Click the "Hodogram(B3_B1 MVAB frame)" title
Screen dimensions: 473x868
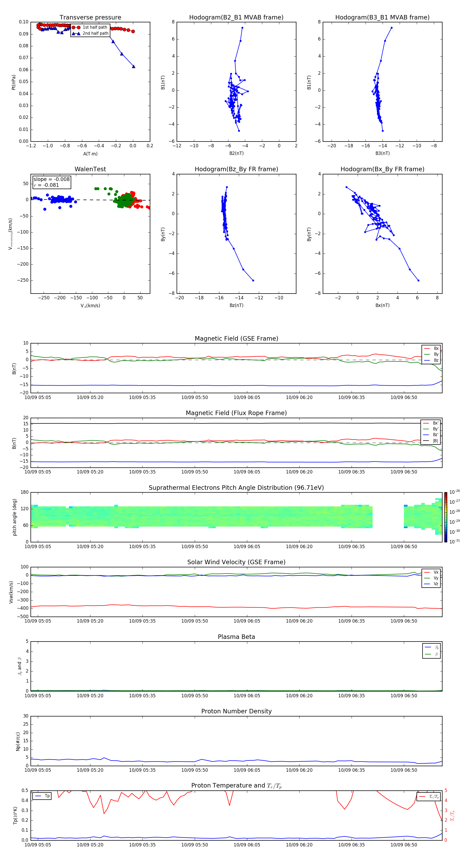(382, 18)
